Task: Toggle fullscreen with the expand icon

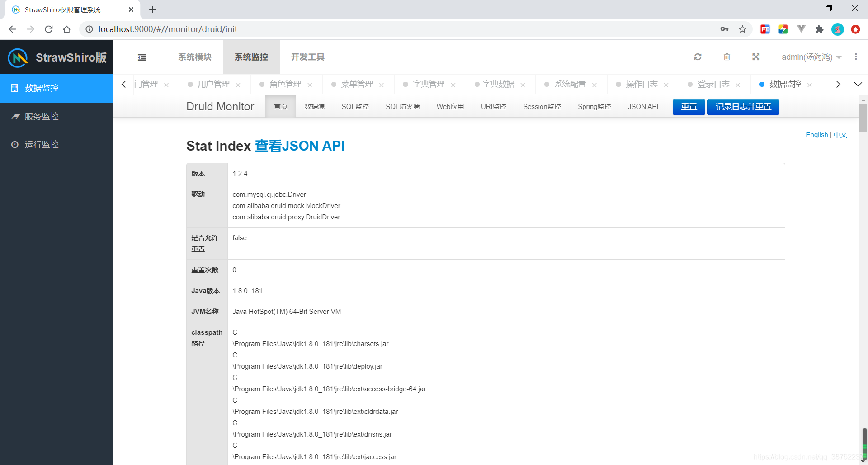Action: 756,57
